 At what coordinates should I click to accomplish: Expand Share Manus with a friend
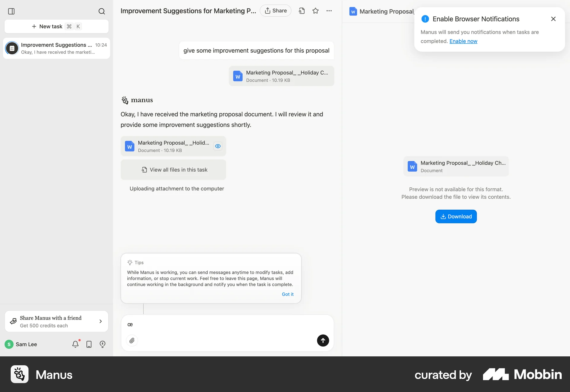click(x=56, y=321)
